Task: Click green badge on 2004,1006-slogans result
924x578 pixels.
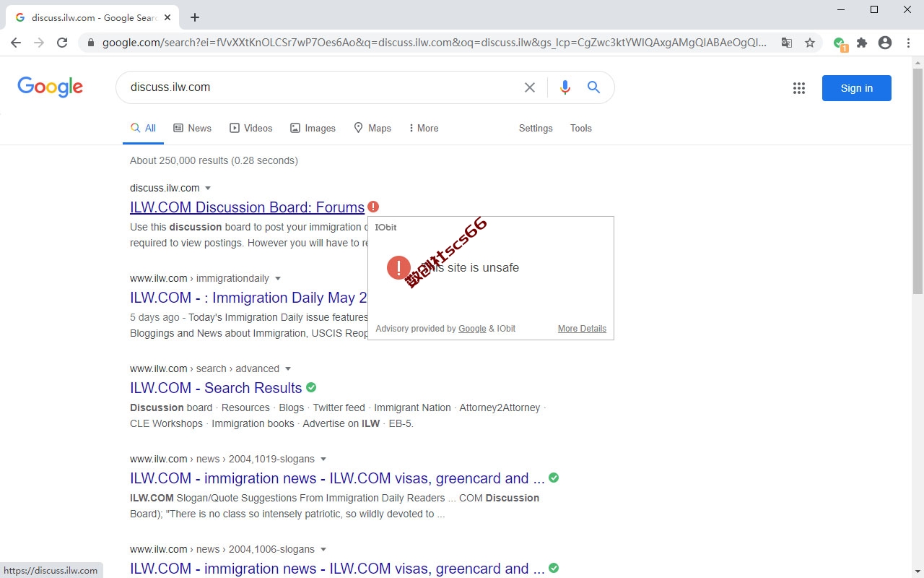Action: click(554, 568)
